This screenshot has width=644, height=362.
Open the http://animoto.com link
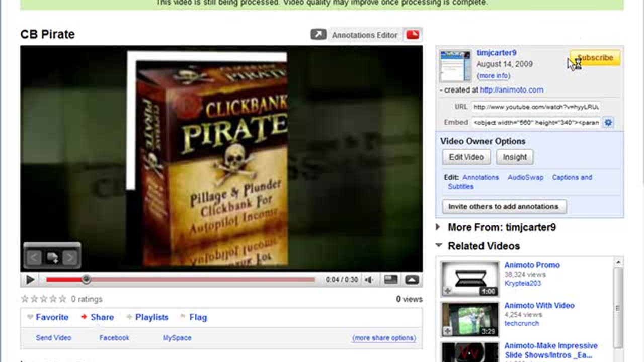(x=512, y=90)
